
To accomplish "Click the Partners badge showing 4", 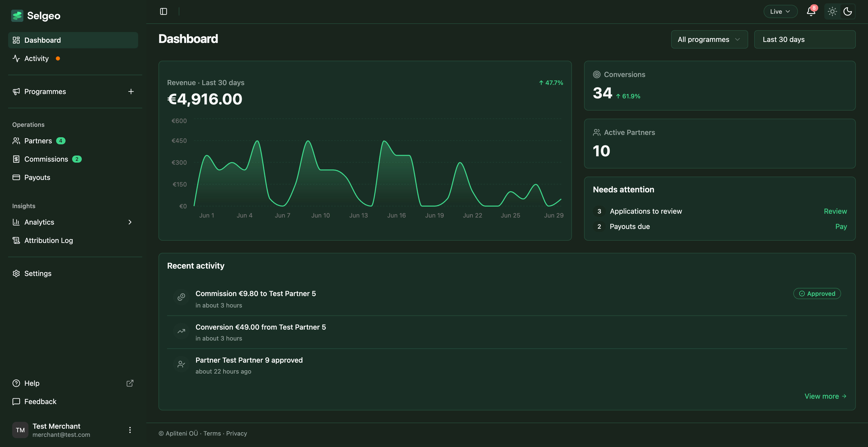I will coord(61,141).
